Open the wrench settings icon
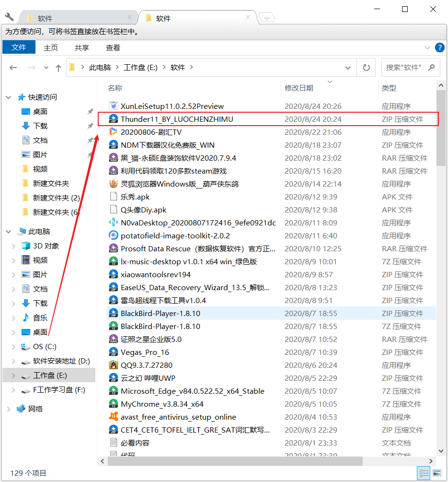 [x=10, y=17]
